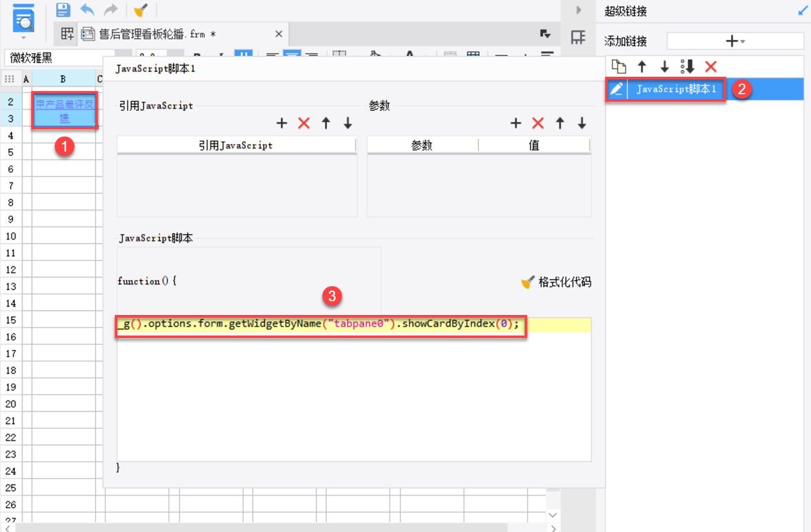Move the hyperlink entry down in the list
This screenshot has height=532, width=811.
(664, 67)
